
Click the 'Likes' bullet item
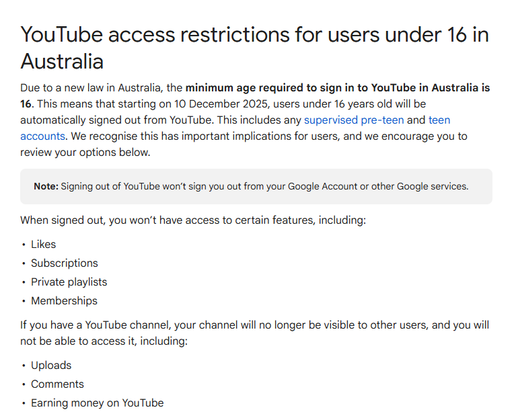tap(44, 245)
